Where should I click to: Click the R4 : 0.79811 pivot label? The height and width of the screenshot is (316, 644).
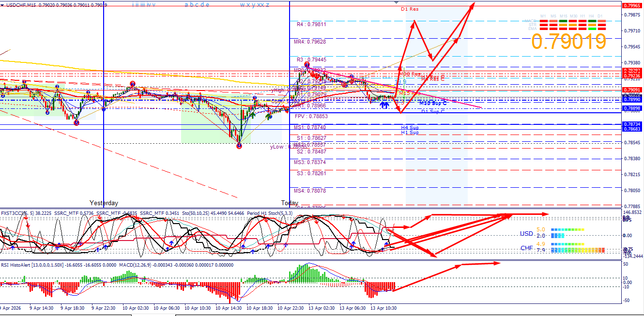pyautogui.click(x=311, y=24)
